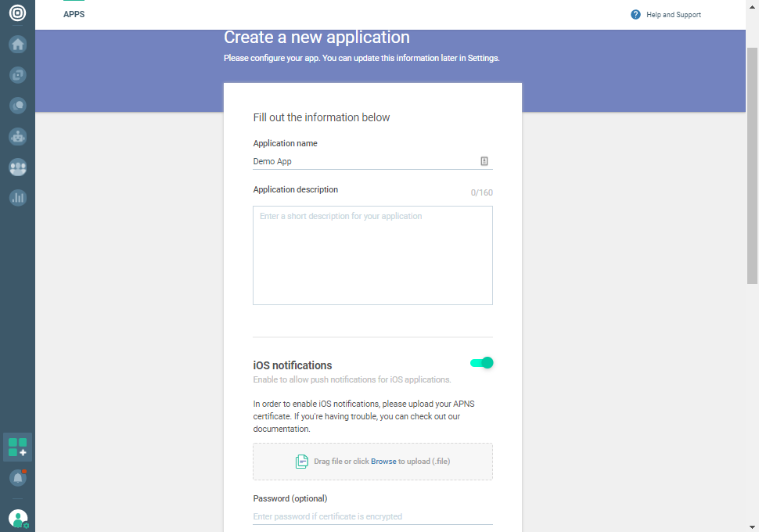Click the Help and Support question icon

point(635,15)
